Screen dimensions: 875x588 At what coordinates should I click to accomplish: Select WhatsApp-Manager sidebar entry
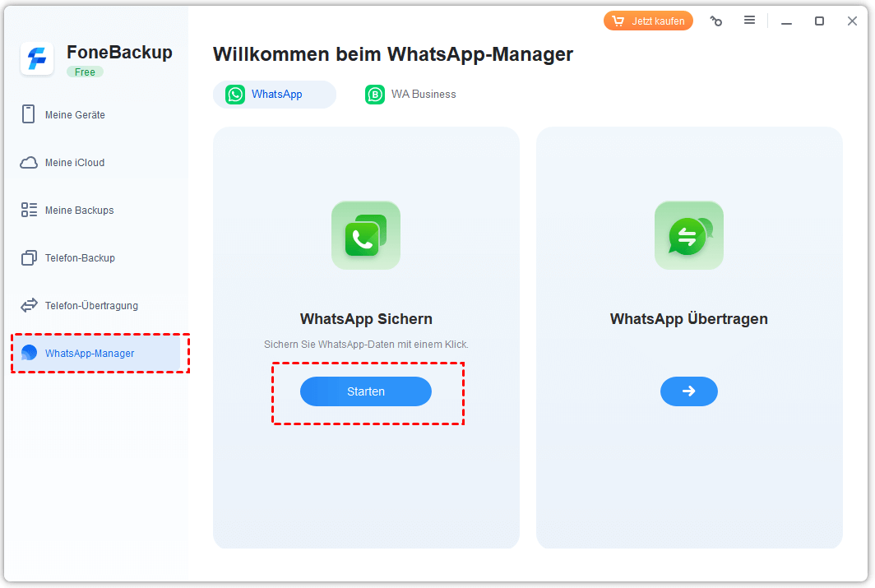tap(96, 353)
